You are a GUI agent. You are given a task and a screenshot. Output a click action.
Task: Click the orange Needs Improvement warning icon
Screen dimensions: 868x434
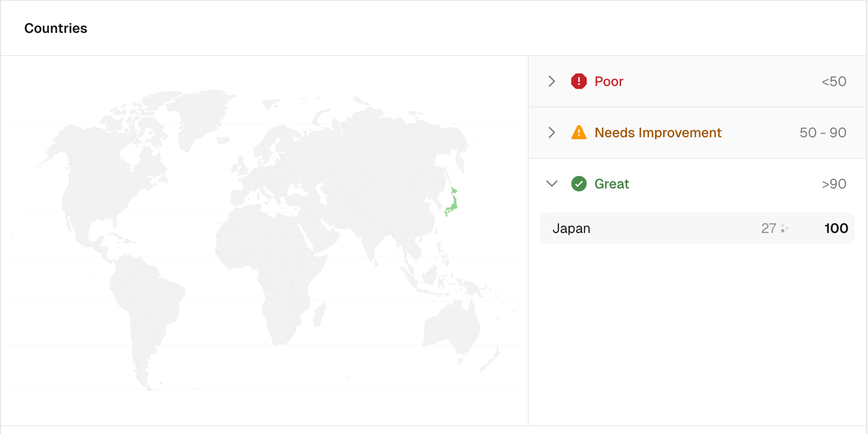tap(579, 132)
